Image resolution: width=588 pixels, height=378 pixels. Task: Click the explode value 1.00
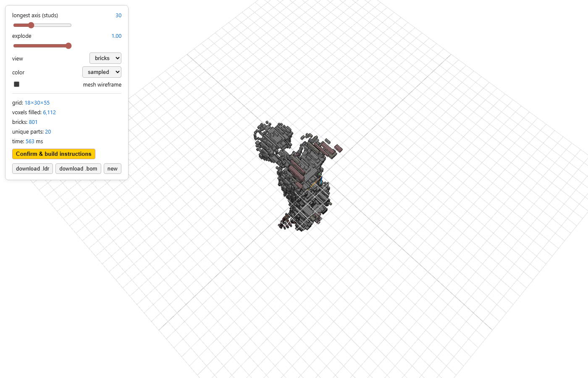[116, 36]
